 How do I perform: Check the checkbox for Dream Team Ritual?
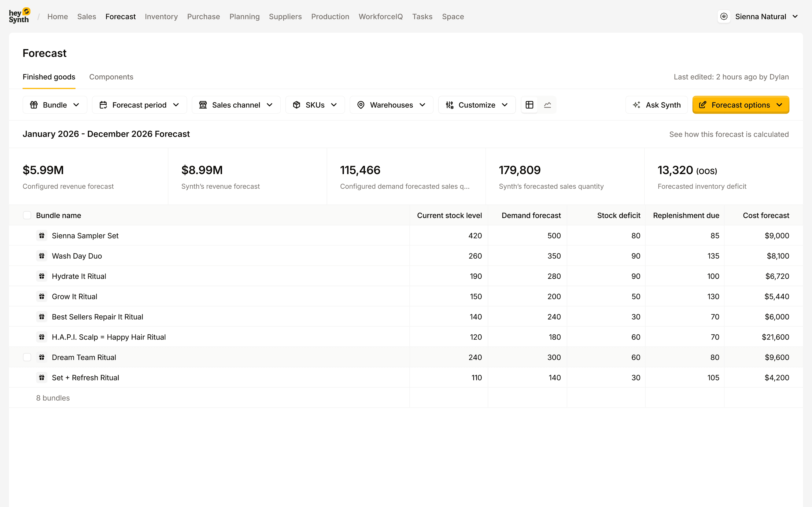[27, 357]
